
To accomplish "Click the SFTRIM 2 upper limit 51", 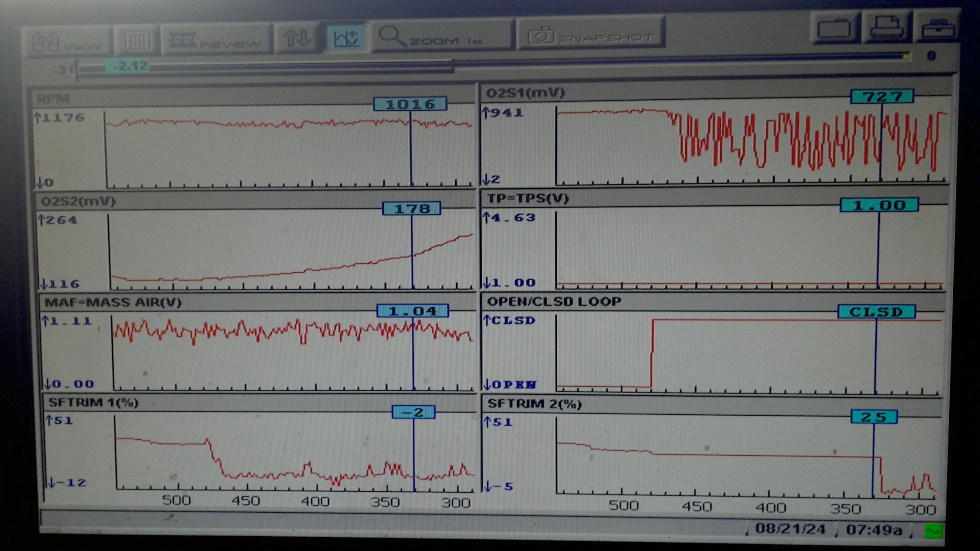I will tap(498, 421).
